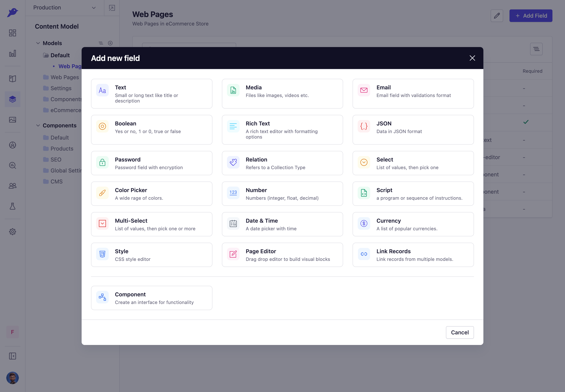Open the content model layers icon
The width and height of the screenshot is (565, 392).
pyautogui.click(x=13, y=99)
